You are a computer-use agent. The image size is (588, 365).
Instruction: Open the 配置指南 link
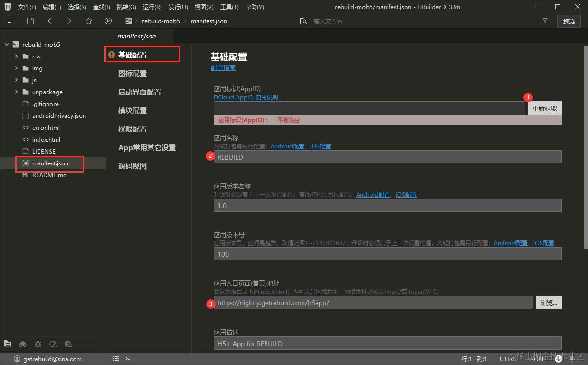pyautogui.click(x=223, y=68)
